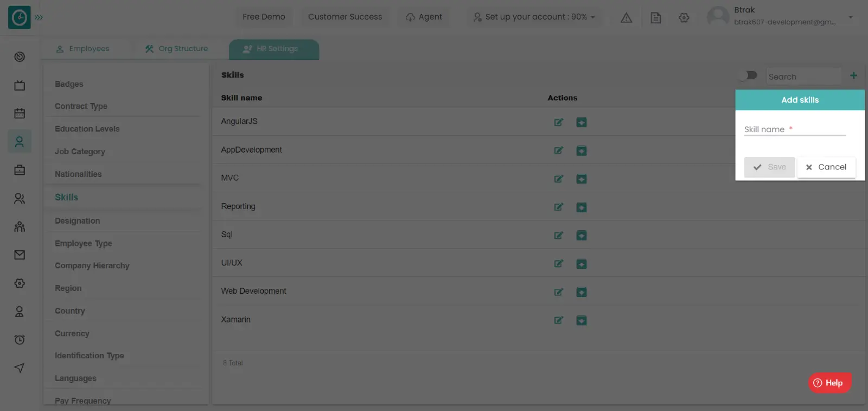
Task: Edit the Sql skill
Action: (558, 235)
